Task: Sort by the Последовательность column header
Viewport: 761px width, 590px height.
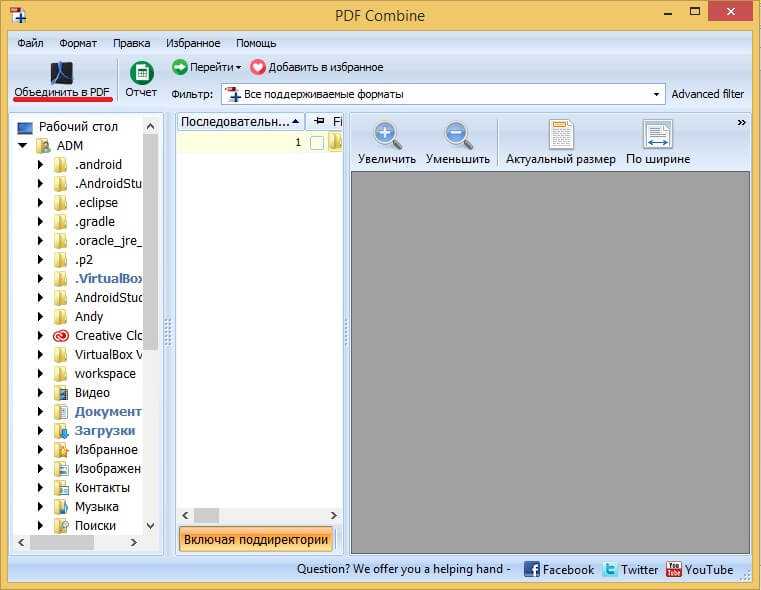Action: coord(240,121)
